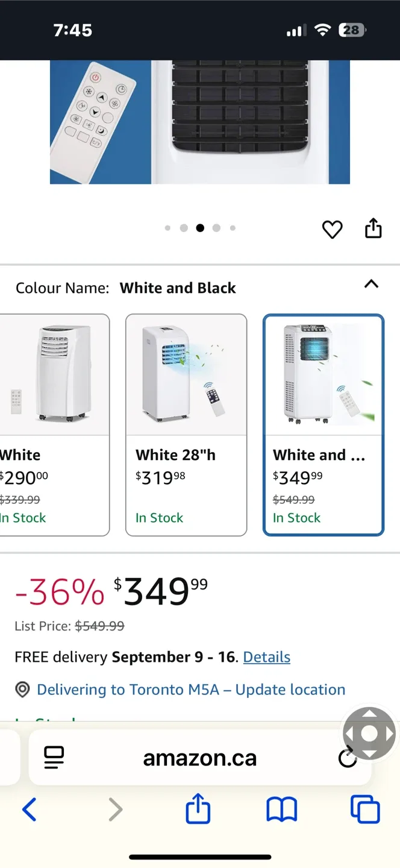Show open Safari tabs overview
Viewport: 400px width, 868px height.
click(x=365, y=809)
